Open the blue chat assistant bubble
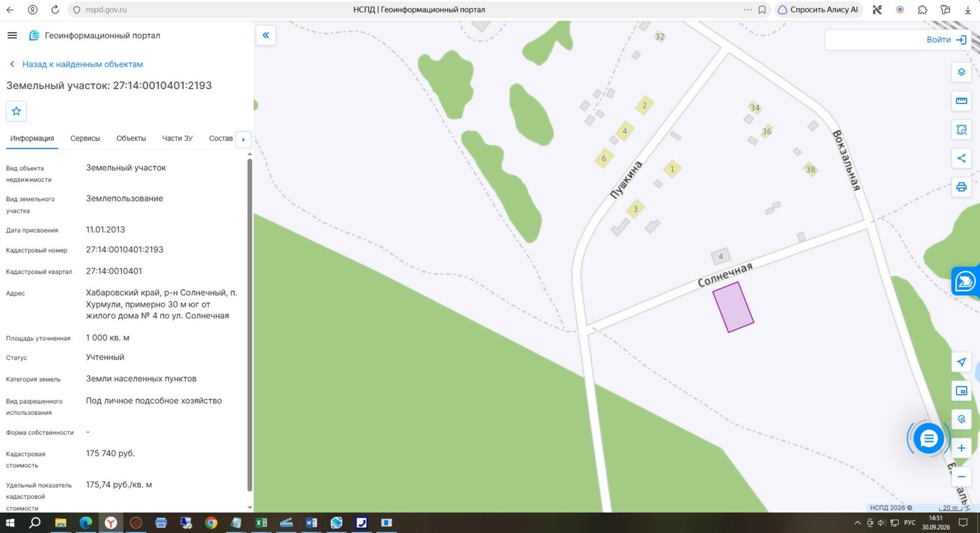This screenshot has width=980, height=533. [928, 439]
